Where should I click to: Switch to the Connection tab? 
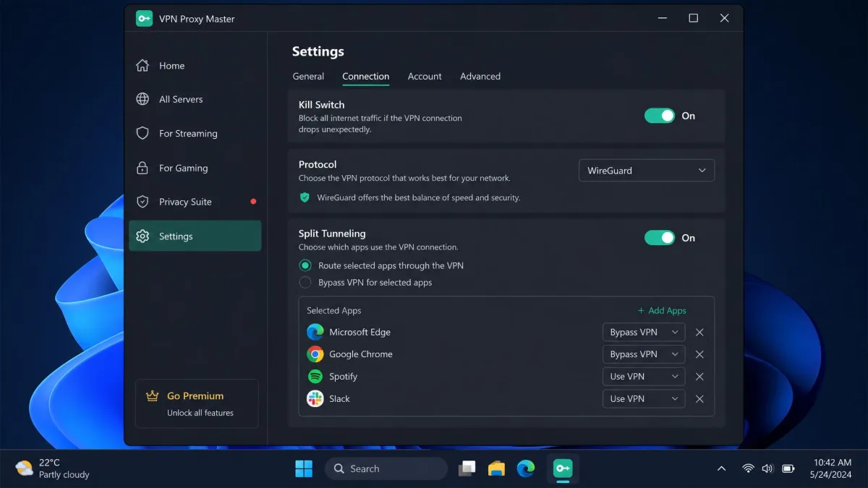(x=366, y=77)
